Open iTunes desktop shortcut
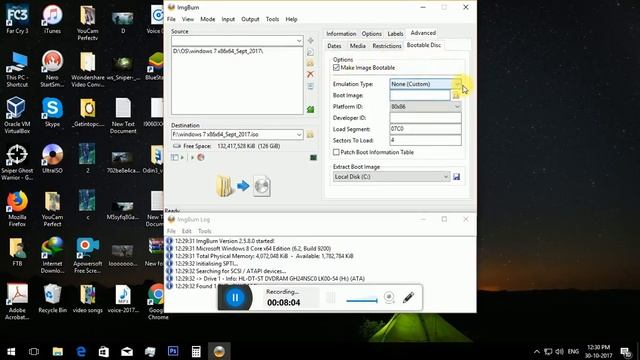The width and height of the screenshot is (640, 360). coord(52,19)
